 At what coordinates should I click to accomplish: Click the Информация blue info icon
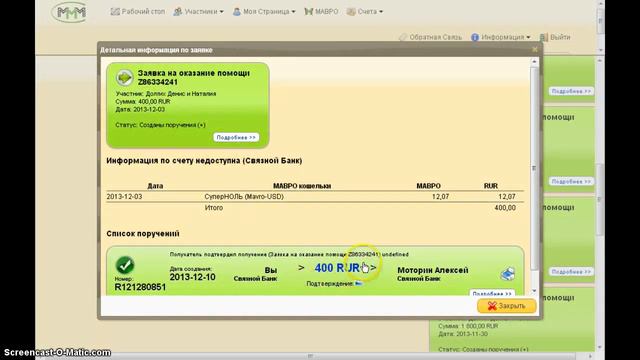click(475, 37)
